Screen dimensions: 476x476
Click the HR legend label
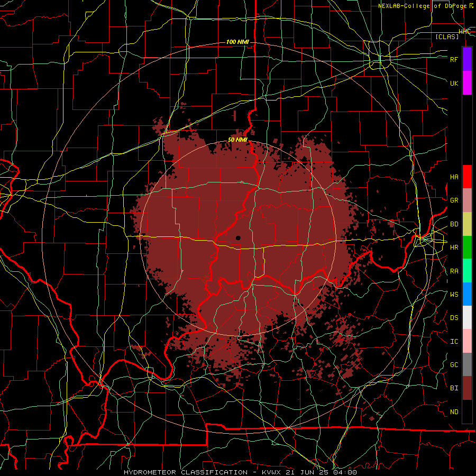click(454, 248)
